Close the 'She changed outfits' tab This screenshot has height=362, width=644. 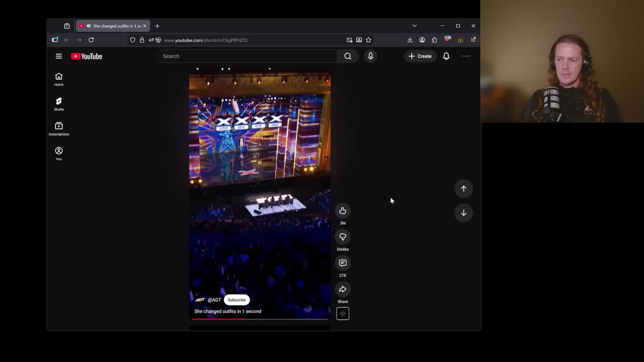144,26
